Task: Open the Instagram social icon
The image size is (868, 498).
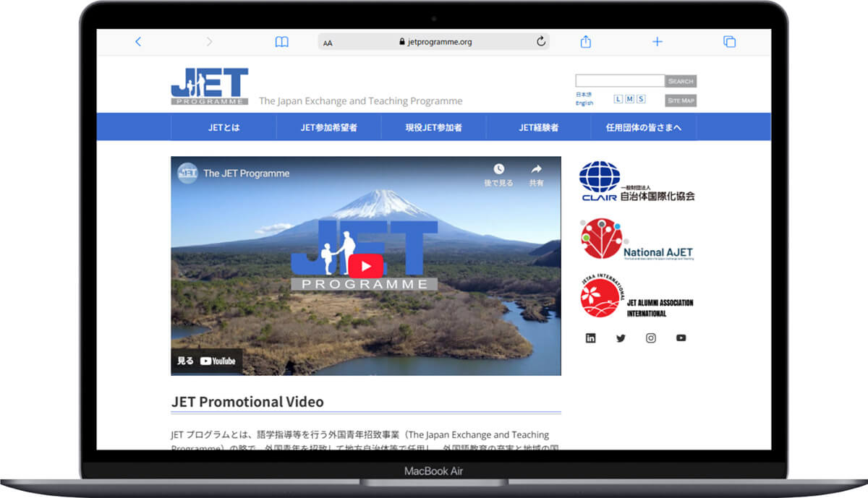Action: point(651,338)
